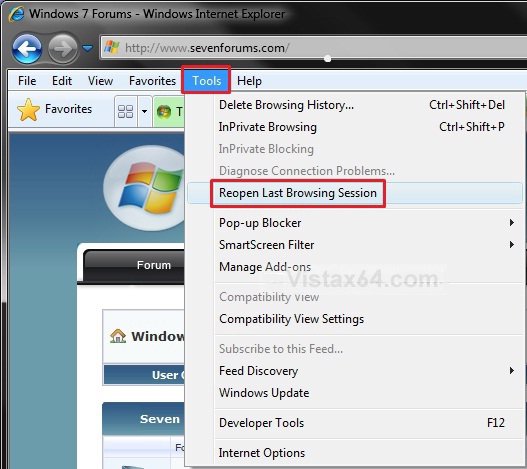Click the Quick Tabs grid icon
This screenshot has width=527, height=469.
(125, 112)
